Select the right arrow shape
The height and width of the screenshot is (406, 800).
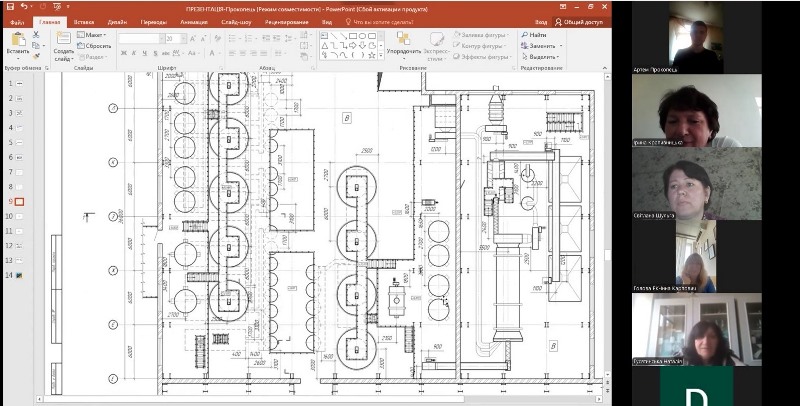tap(353, 45)
